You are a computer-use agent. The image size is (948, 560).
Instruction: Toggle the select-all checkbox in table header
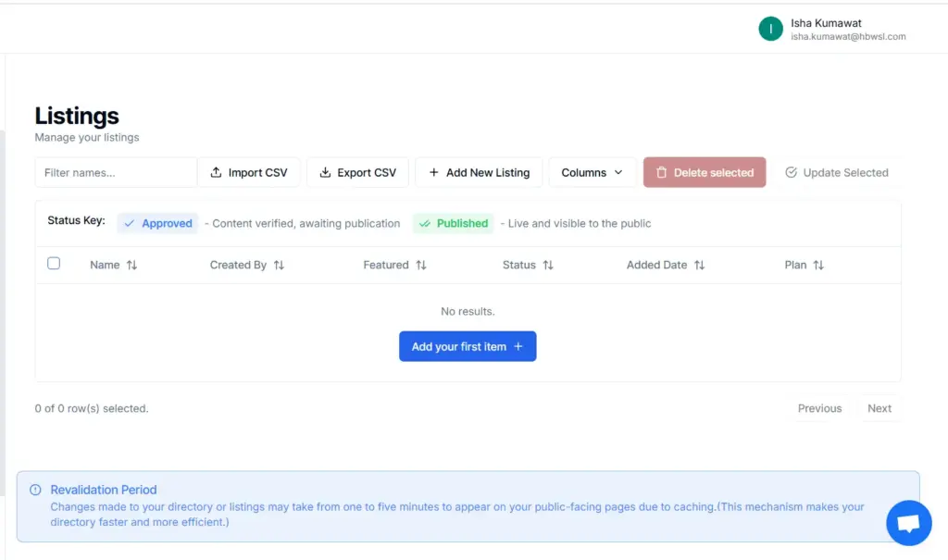[54, 263]
